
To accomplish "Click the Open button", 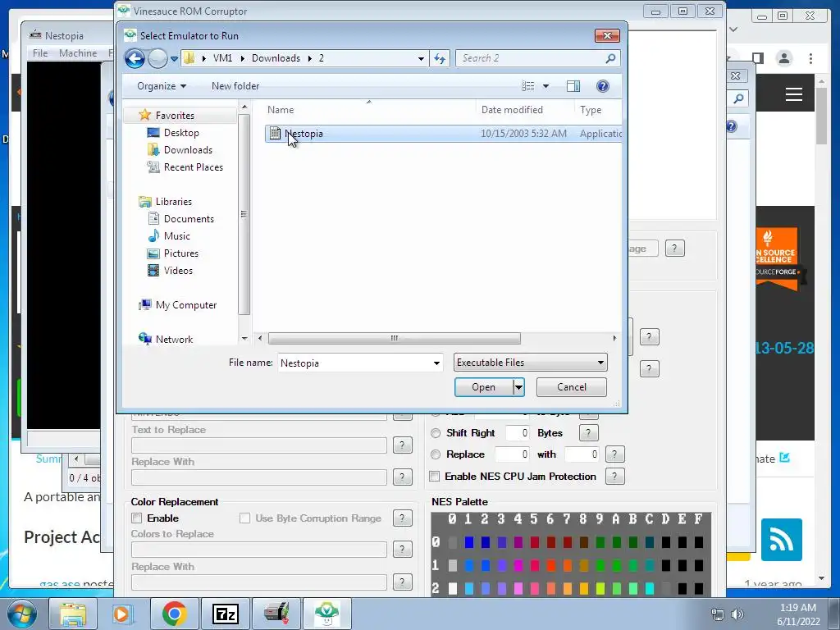I will (x=484, y=387).
